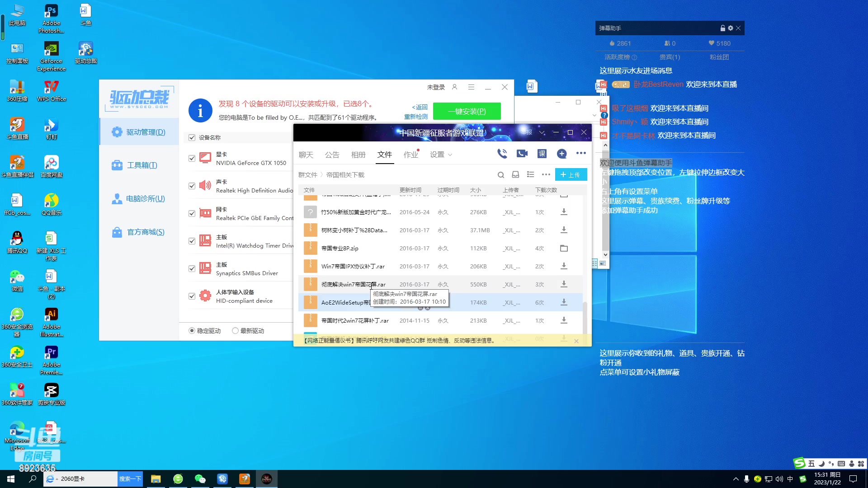Uncheck the 人体学输入设备 HID driver
Viewport: 868px width, 488px height.
coord(192,296)
